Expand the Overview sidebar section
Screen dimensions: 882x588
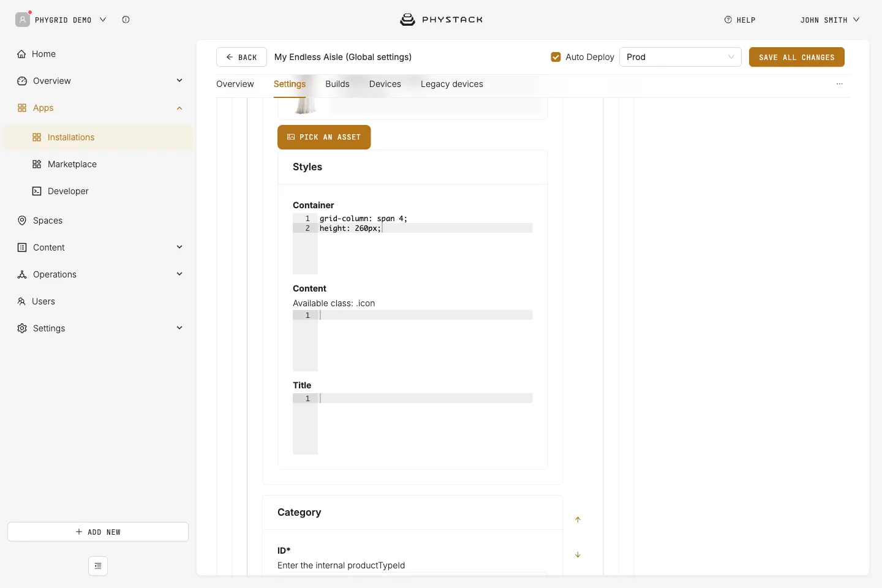tap(179, 81)
